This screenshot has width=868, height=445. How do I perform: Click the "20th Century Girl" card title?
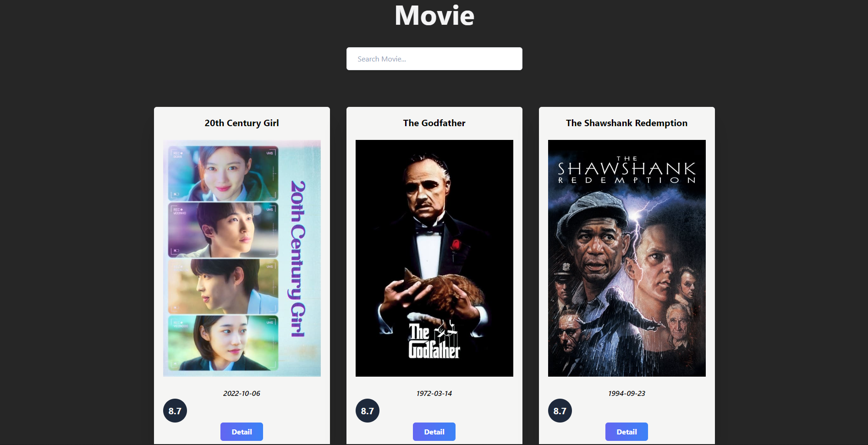tap(242, 123)
